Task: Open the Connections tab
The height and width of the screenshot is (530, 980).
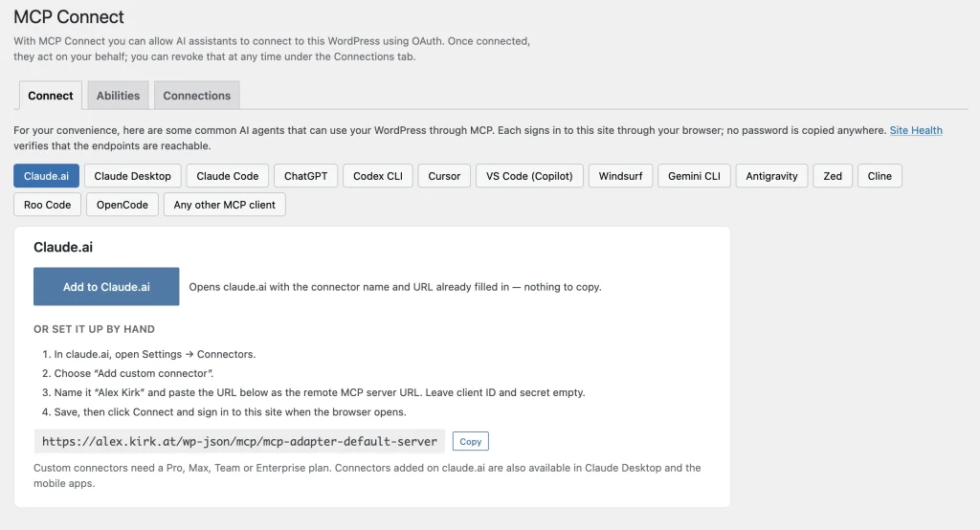Action: 197,96
